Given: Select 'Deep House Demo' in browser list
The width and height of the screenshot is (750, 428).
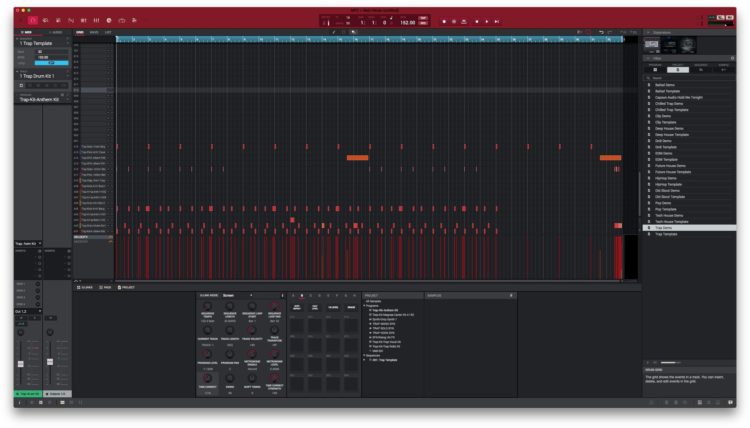Looking at the screenshot, I should point(689,129).
